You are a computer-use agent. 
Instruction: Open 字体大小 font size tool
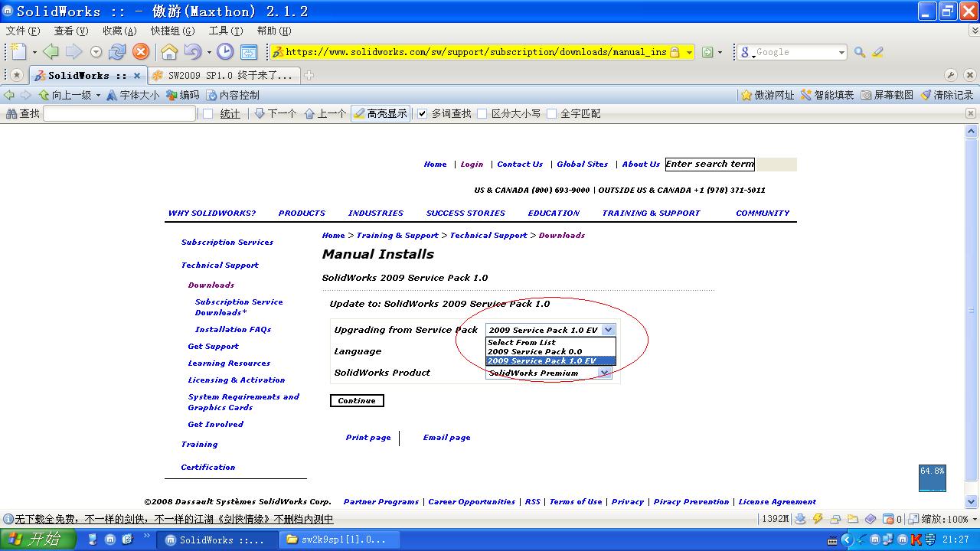pos(132,95)
